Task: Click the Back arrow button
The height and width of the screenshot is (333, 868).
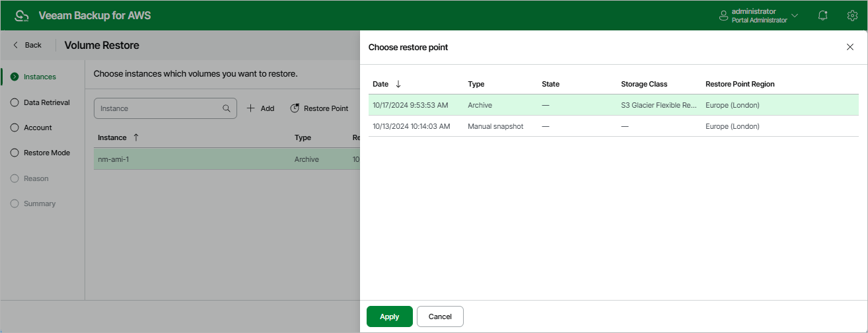Action: click(x=28, y=45)
